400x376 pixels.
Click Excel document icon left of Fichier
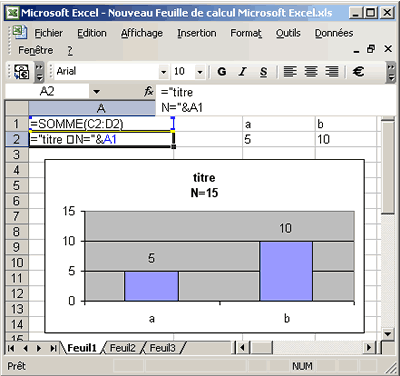click(19, 32)
